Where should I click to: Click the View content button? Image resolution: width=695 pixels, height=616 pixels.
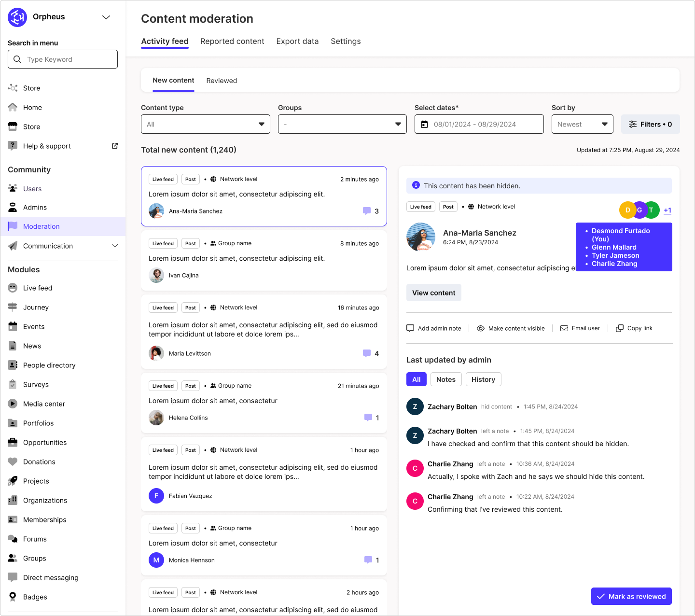point(433,293)
